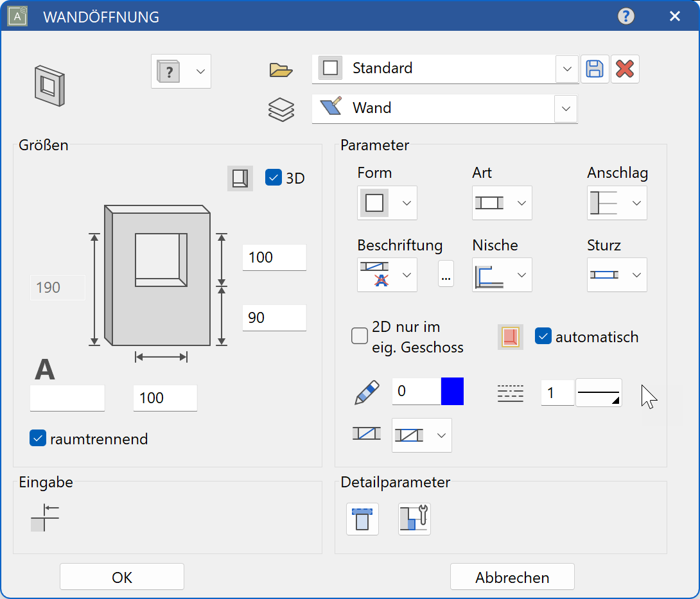
Task: Toggle the 2D view icon beside 3D
Action: 240,178
